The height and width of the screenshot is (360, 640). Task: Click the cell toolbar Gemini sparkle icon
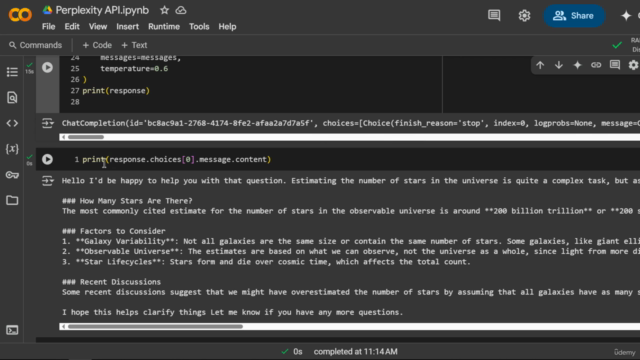click(577, 65)
